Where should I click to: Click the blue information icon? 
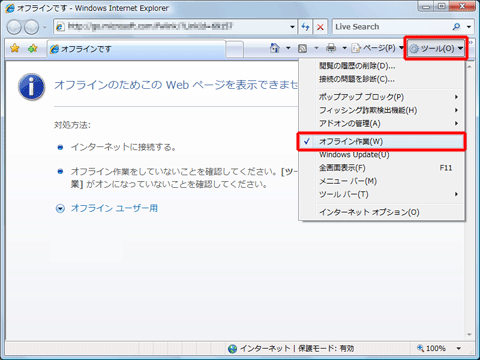32,87
